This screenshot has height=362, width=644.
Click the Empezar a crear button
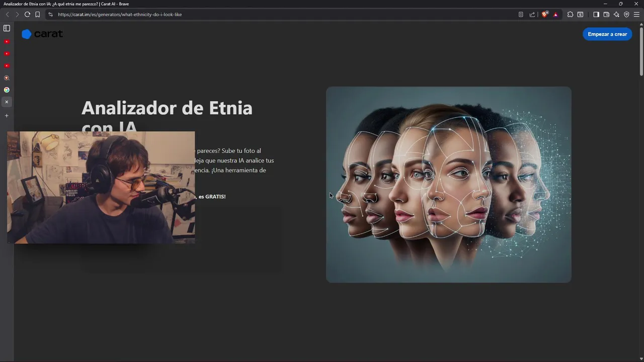(607, 34)
